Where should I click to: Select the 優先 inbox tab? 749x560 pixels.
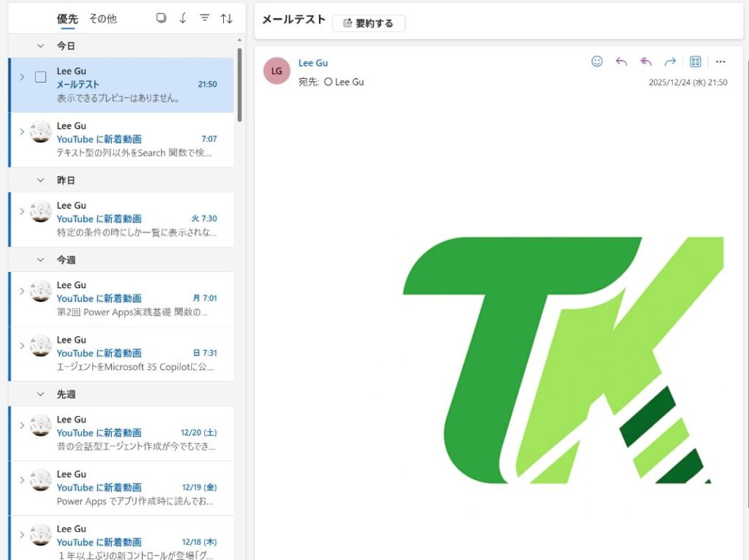[67, 19]
